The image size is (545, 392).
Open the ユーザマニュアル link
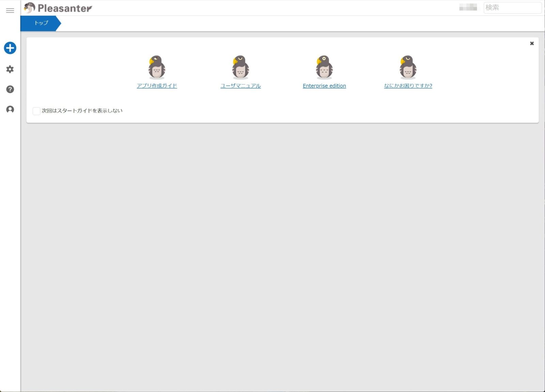tap(240, 86)
